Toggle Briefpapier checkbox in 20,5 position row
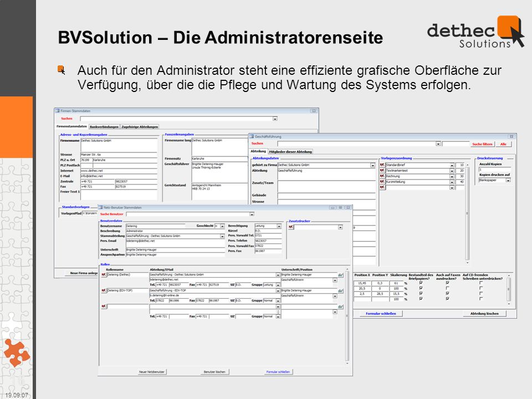This screenshot has width=532, height=399. tap(421, 288)
